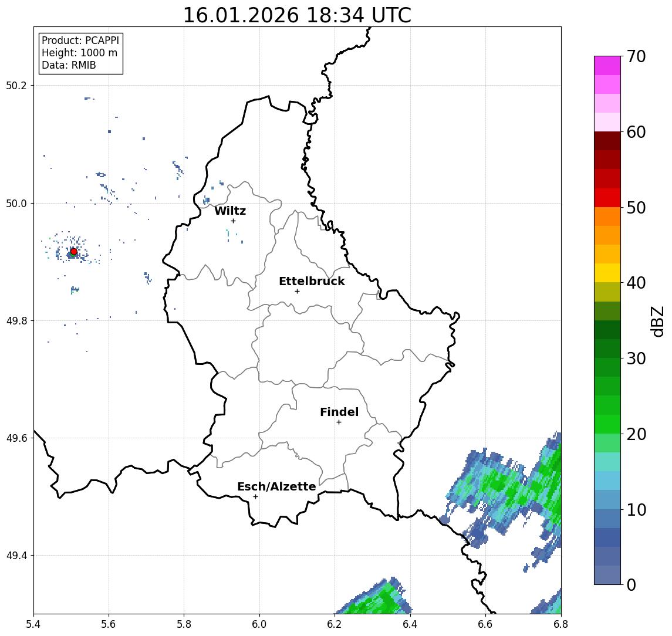Image resolution: width=672 pixels, height=636 pixels.
Task: Click the 'Wiltz' map label
Action: coord(230,211)
